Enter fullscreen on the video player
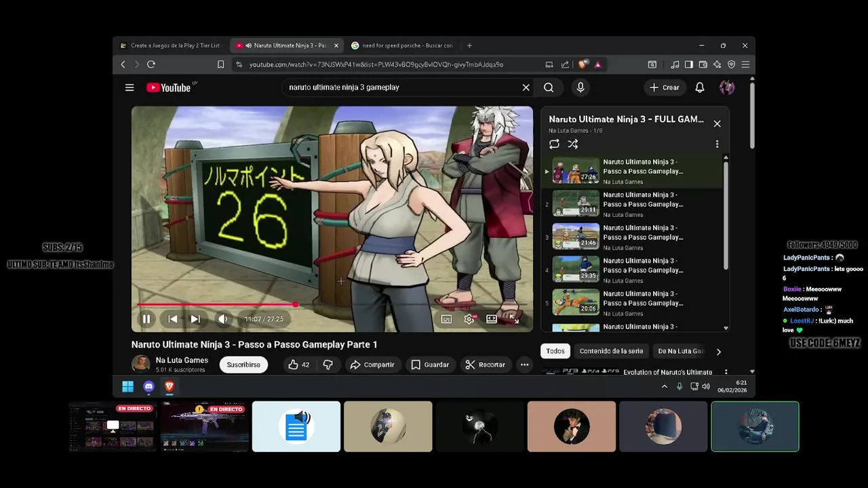Image resolution: width=868 pixels, height=488 pixels. coord(514,318)
